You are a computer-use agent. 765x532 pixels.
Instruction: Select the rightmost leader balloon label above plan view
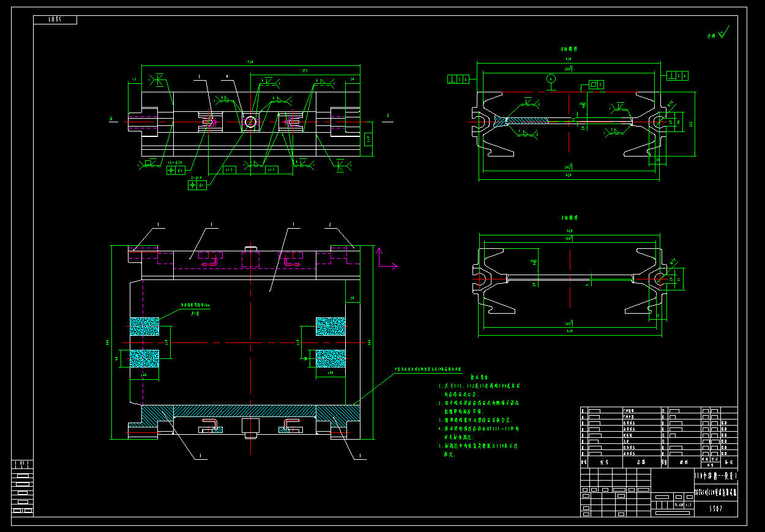pos(330,225)
